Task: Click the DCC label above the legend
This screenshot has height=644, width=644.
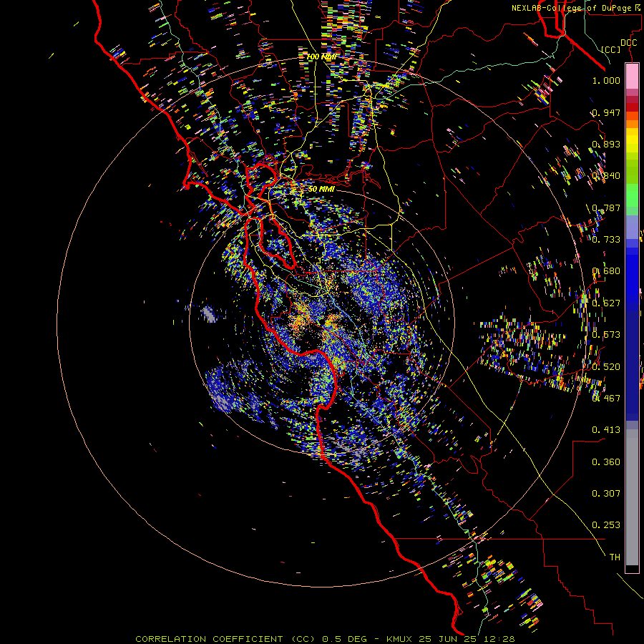Action: coord(628,43)
